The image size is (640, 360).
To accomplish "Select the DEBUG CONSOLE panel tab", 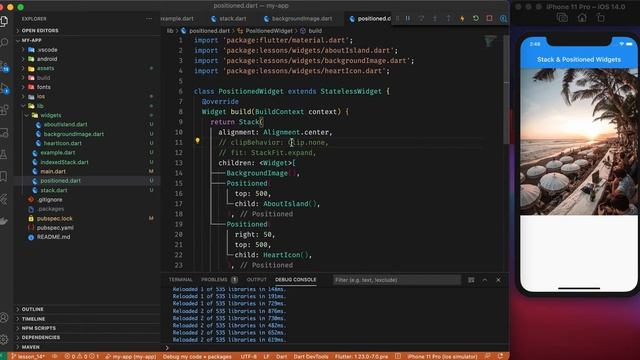I will (296, 280).
